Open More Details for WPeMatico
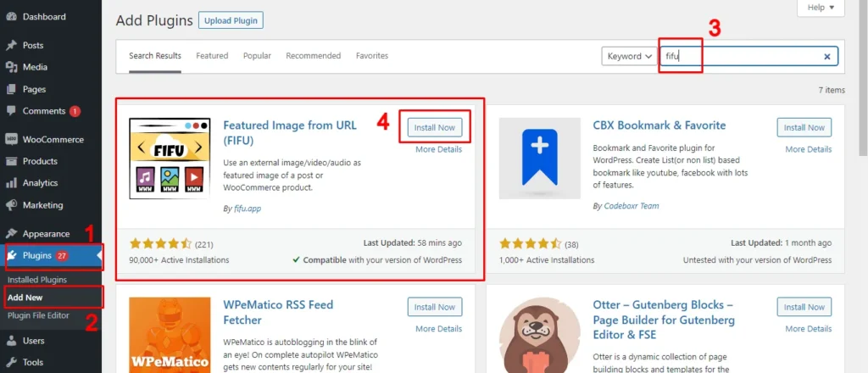 click(x=438, y=329)
